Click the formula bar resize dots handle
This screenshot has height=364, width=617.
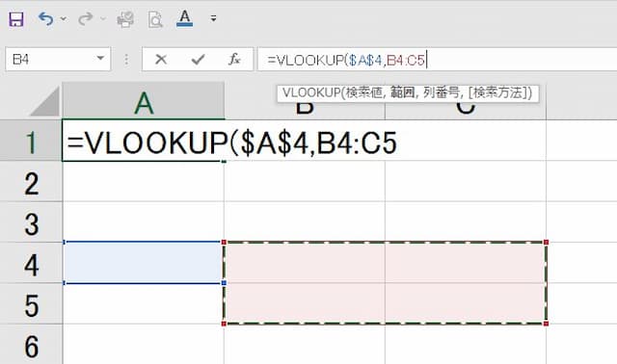pyautogui.click(x=126, y=60)
